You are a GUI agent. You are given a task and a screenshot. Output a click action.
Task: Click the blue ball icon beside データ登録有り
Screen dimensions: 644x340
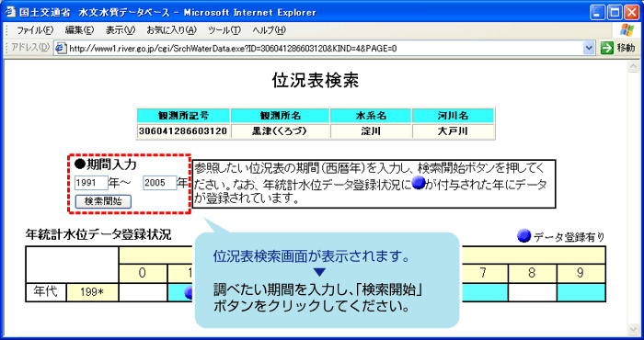(523, 236)
